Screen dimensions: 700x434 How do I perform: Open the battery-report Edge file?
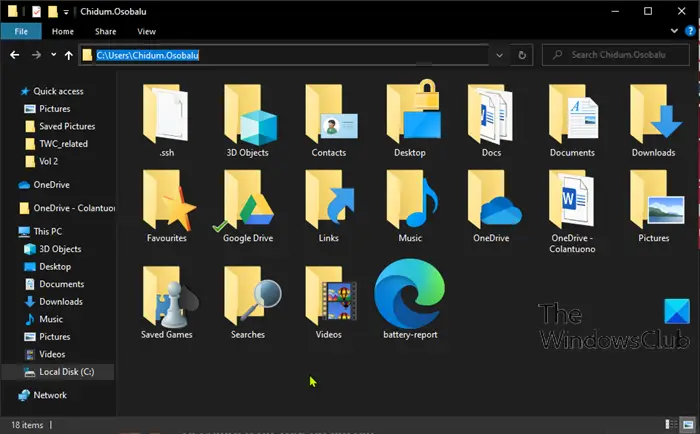point(409,298)
